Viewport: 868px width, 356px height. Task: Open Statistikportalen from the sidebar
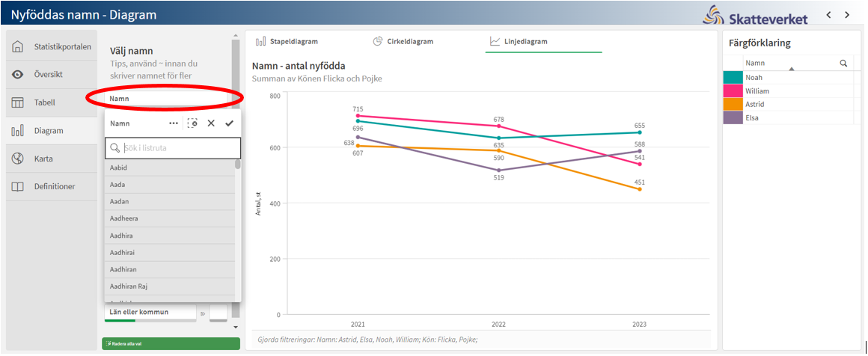[52, 46]
